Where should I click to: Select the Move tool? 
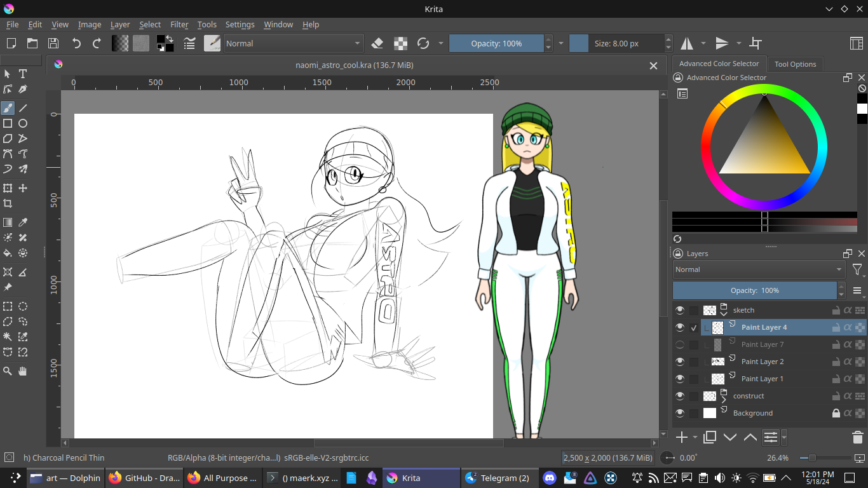(x=23, y=188)
